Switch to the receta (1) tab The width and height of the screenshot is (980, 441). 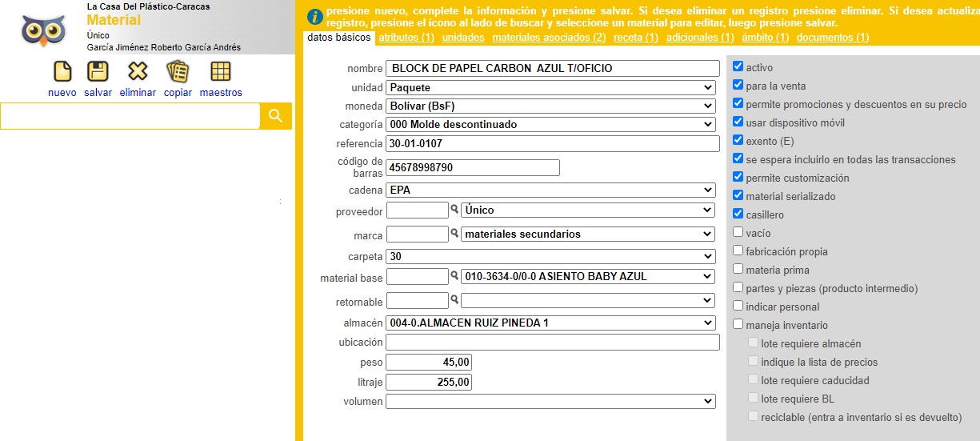pyautogui.click(x=636, y=38)
